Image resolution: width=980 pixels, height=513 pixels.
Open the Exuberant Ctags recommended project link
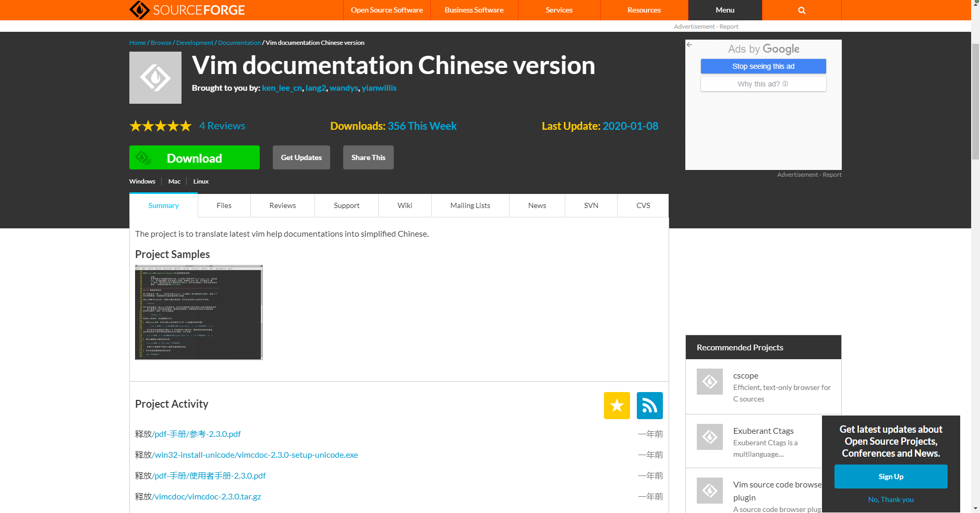coord(764,431)
